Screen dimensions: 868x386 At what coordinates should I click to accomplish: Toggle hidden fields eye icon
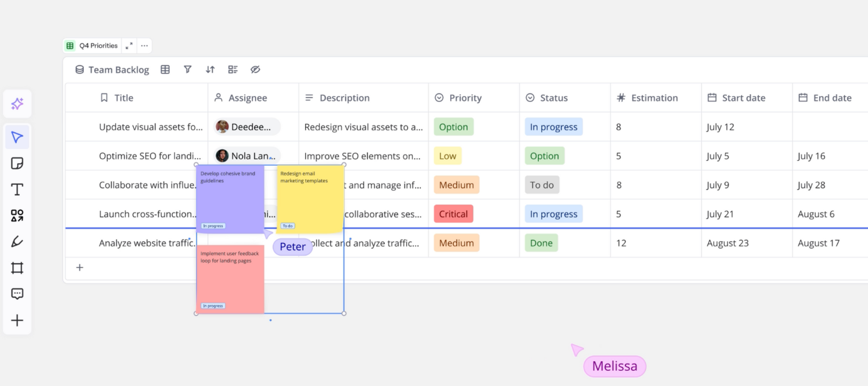[x=256, y=70]
